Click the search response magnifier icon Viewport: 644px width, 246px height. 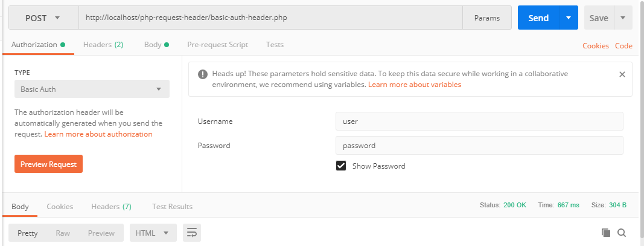622,233
